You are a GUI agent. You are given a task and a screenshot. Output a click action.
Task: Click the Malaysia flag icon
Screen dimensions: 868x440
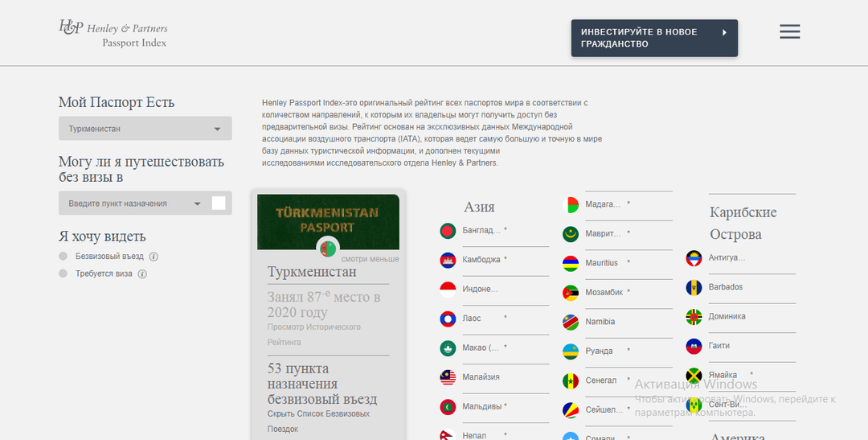[448, 377]
